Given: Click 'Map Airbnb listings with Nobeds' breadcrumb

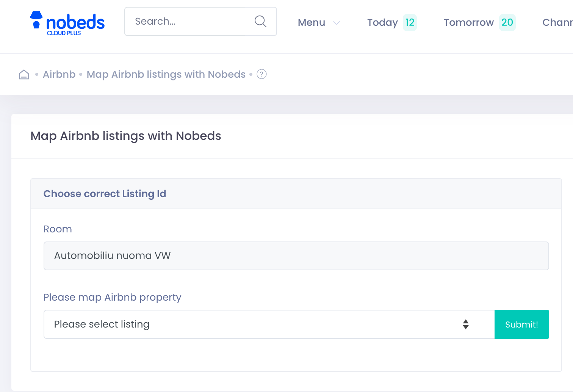Looking at the screenshot, I should point(166,74).
